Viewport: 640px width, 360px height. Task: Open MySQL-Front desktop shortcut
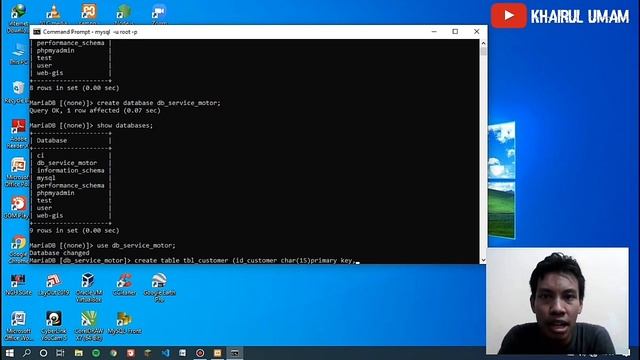coord(124,322)
